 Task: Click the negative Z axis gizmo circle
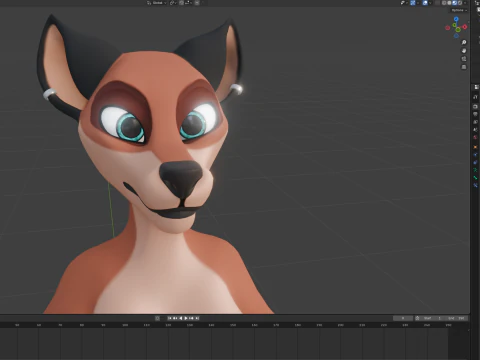(456, 36)
